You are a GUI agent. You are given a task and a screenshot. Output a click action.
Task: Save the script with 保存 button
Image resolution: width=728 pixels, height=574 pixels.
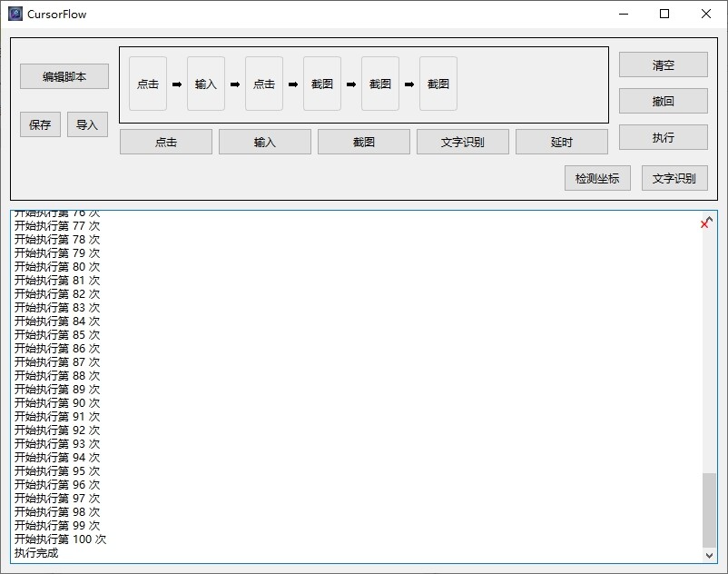coord(40,124)
